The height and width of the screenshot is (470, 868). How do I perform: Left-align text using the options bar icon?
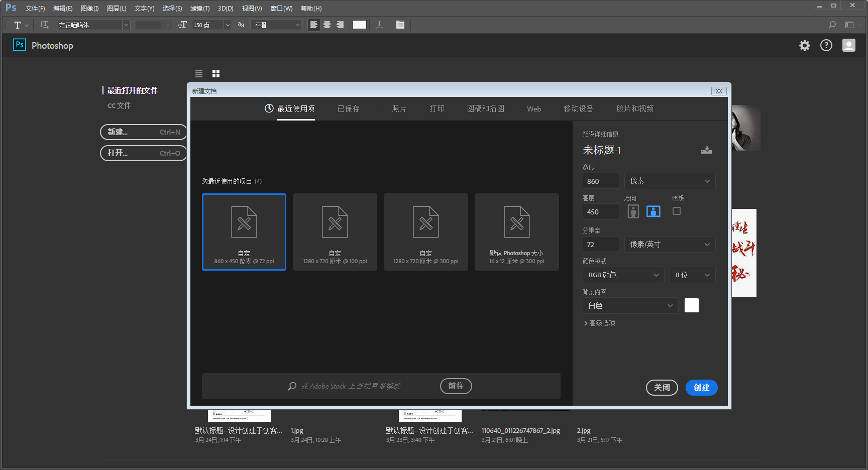click(x=314, y=25)
